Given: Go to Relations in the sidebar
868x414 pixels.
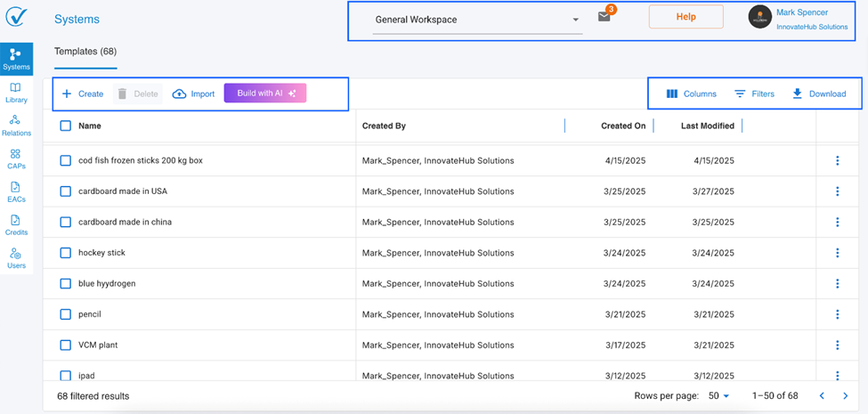Looking at the screenshot, I should tap(16, 126).
